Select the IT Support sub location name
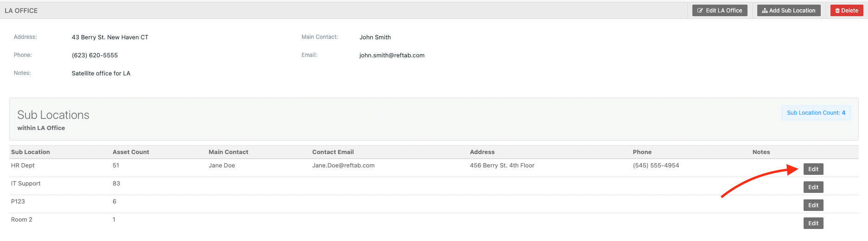The image size is (868, 241). (x=26, y=184)
